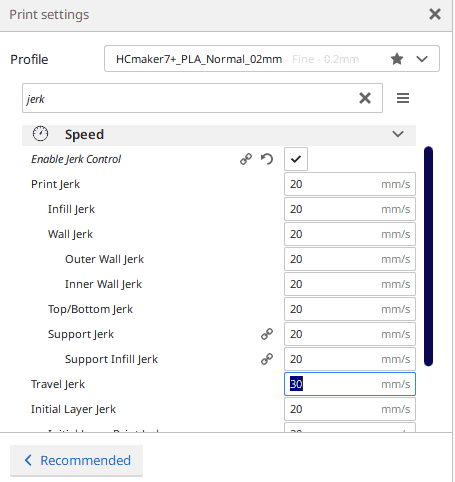Screen dimensions: 455x482
Task: Switch back to Recommended settings
Action: tap(76, 460)
